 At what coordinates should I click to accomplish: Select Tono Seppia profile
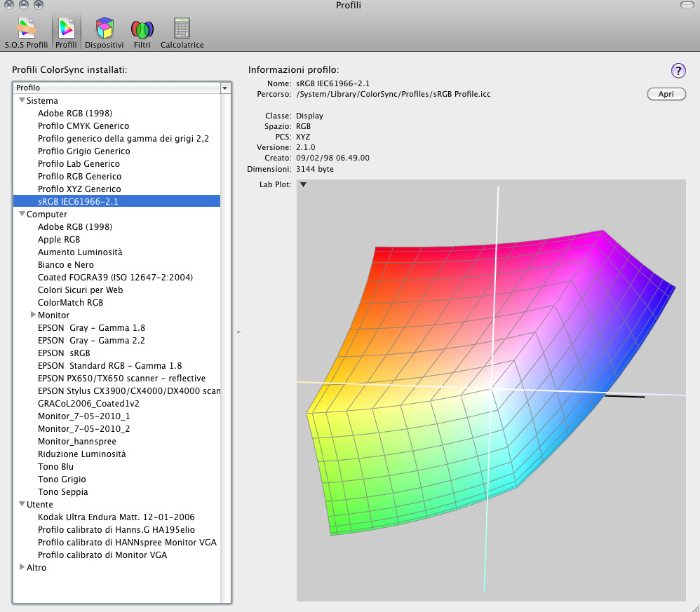[x=63, y=492]
